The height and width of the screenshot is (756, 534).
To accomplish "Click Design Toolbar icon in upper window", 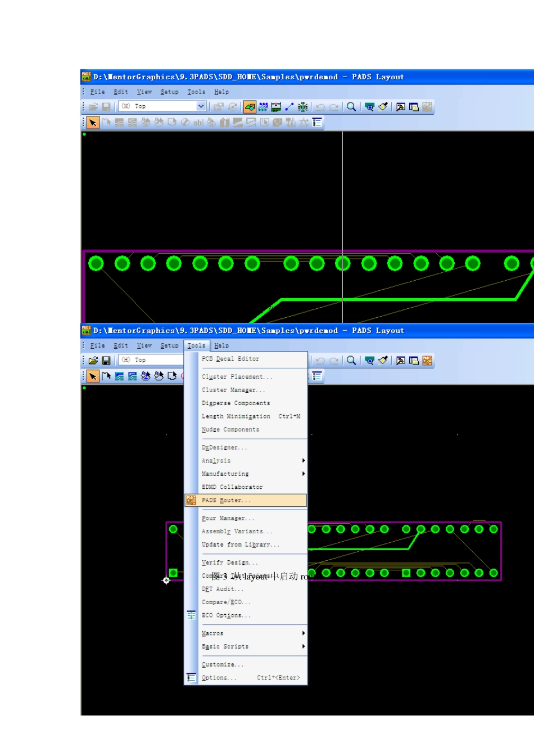I will click(x=263, y=107).
